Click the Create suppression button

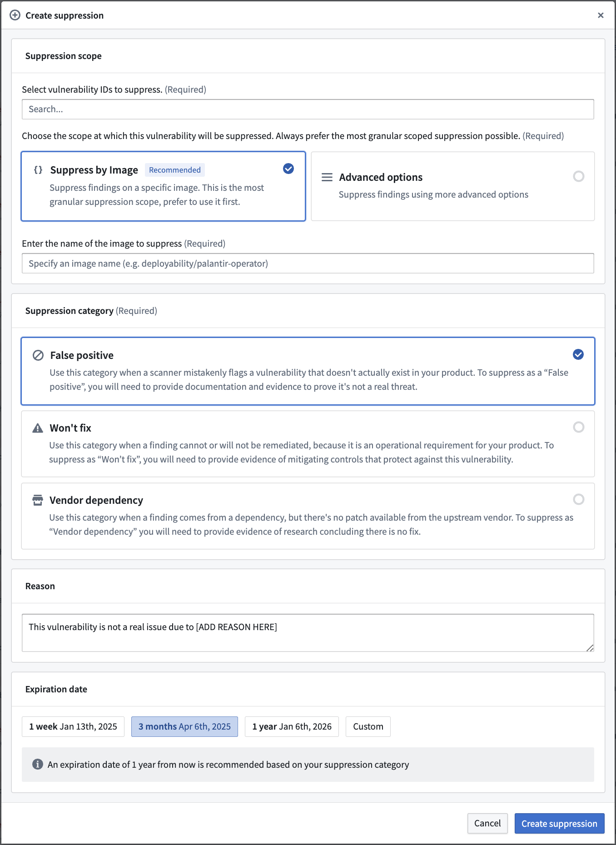coord(559,823)
